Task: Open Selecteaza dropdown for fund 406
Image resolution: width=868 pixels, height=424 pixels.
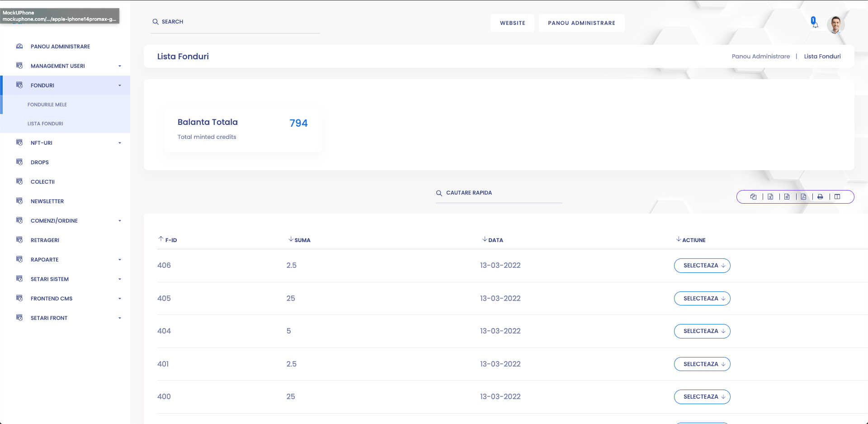Action: point(702,266)
